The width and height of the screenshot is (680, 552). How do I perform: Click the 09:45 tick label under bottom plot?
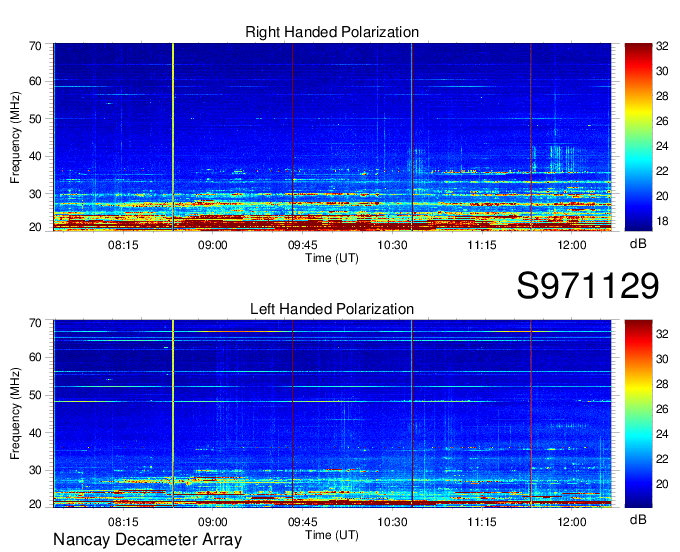coord(302,522)
